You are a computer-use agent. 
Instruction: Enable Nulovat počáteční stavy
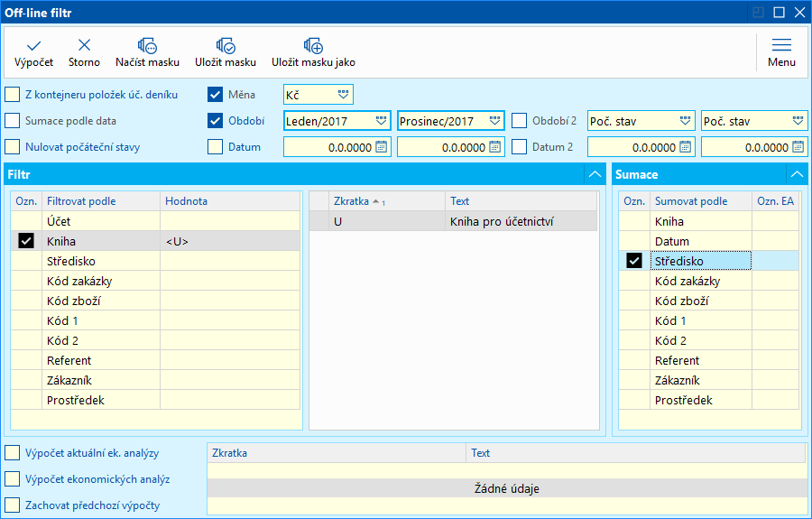pos(13,147)
